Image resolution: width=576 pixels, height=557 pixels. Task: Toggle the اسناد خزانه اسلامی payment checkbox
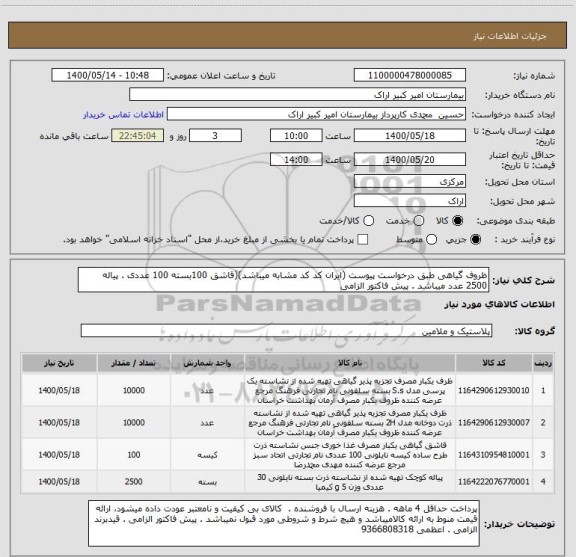(363, 240)
